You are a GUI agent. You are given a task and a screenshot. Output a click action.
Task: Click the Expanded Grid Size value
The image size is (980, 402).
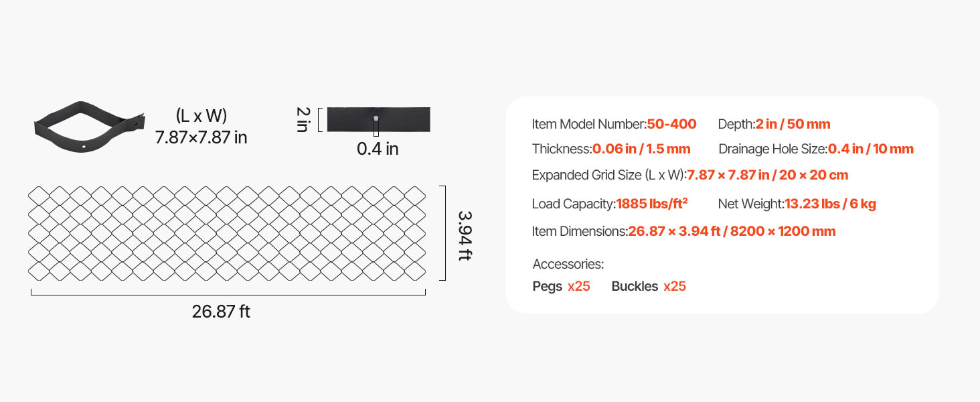pyautogui.click(x=768, y=175)
